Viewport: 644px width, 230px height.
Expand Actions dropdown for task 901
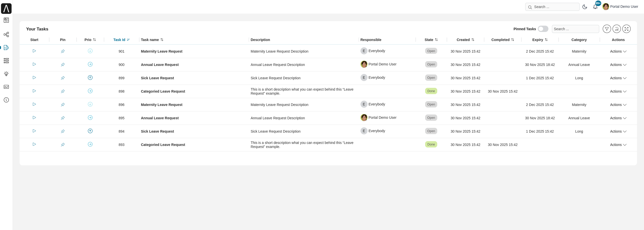click(618, 51)
